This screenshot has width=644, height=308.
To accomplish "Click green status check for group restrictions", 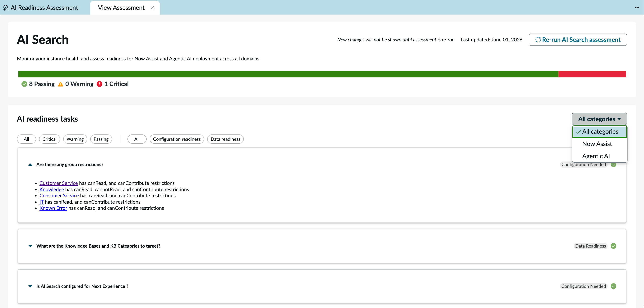I will coord(614,165).
